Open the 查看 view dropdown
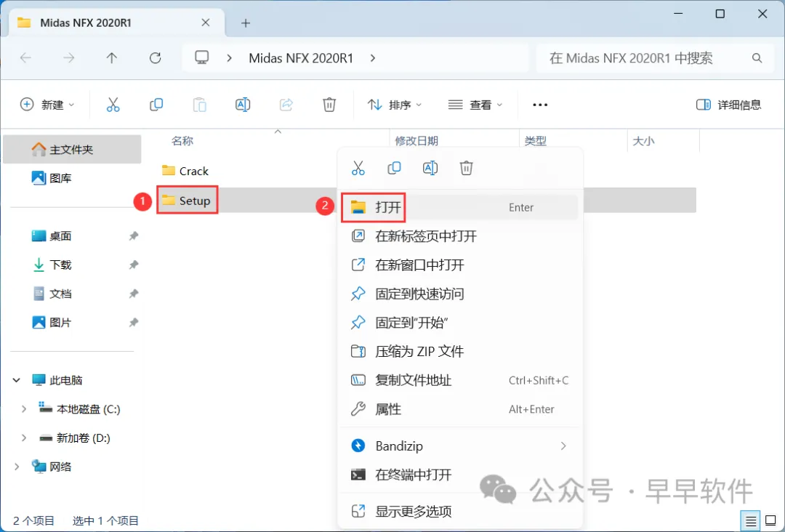The image size is (785, 532). pos(475,105)
